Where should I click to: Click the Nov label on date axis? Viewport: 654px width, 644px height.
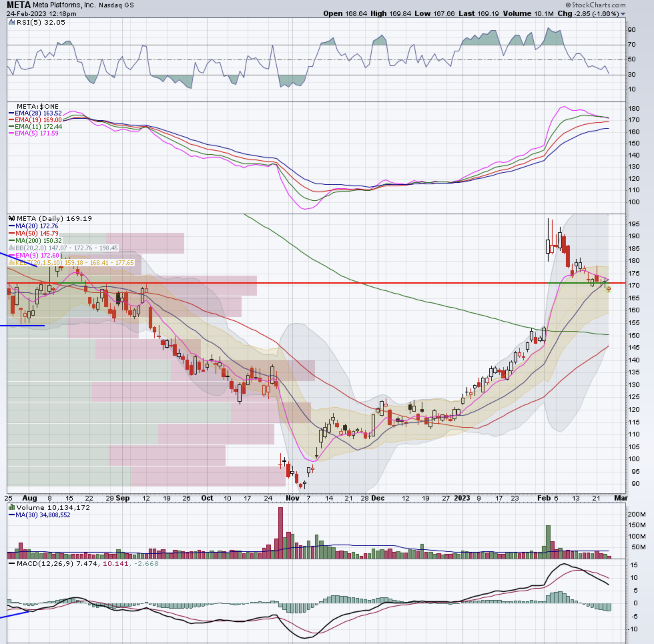(293, 498)
